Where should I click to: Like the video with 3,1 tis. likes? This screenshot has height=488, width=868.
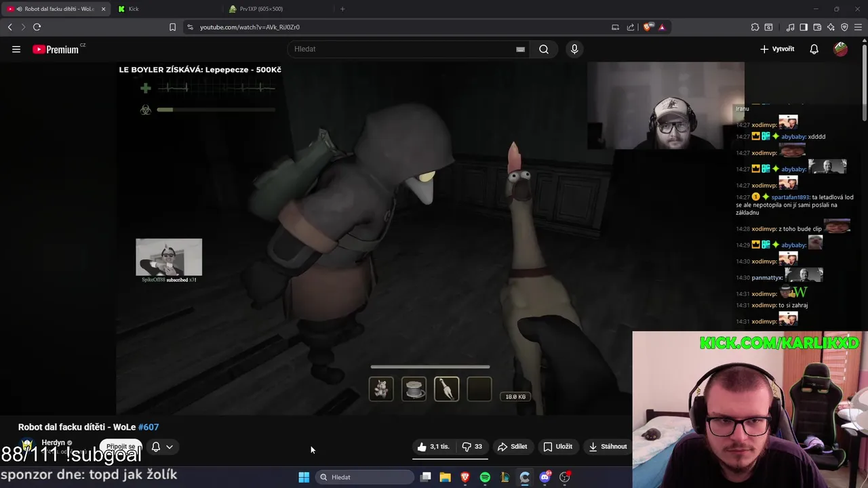click(433, 447)
